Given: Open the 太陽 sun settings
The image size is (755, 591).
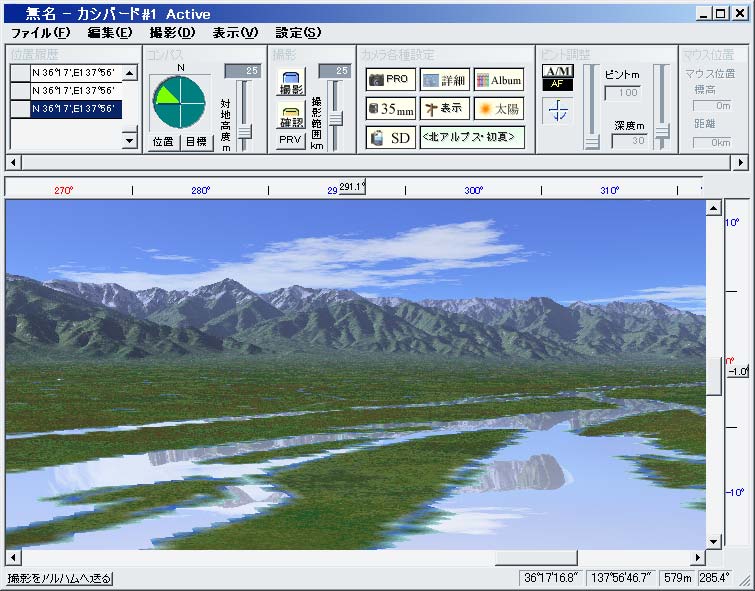Looking at the screenshot, I should (x=498, y=108).
